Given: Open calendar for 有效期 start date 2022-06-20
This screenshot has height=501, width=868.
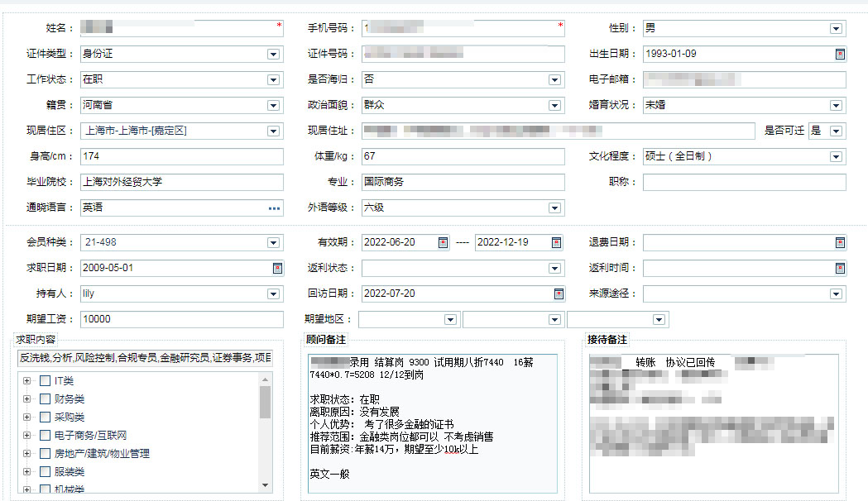Looking at the screenshot, I should (x=443, y=243).
